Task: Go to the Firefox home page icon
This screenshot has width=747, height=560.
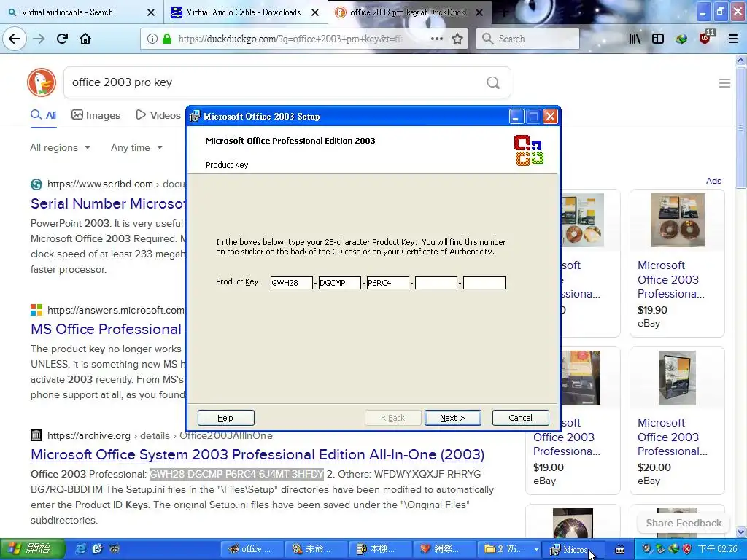Action: click(x=85, y=39)
